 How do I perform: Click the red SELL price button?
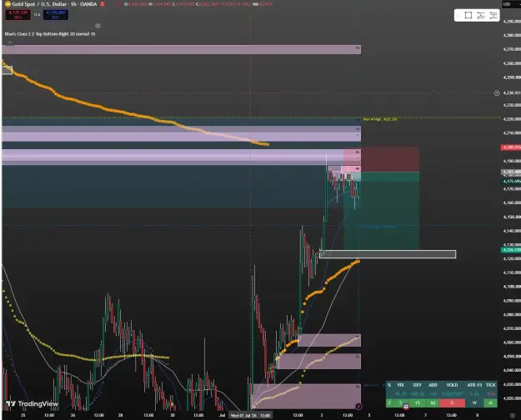[18, 15]
